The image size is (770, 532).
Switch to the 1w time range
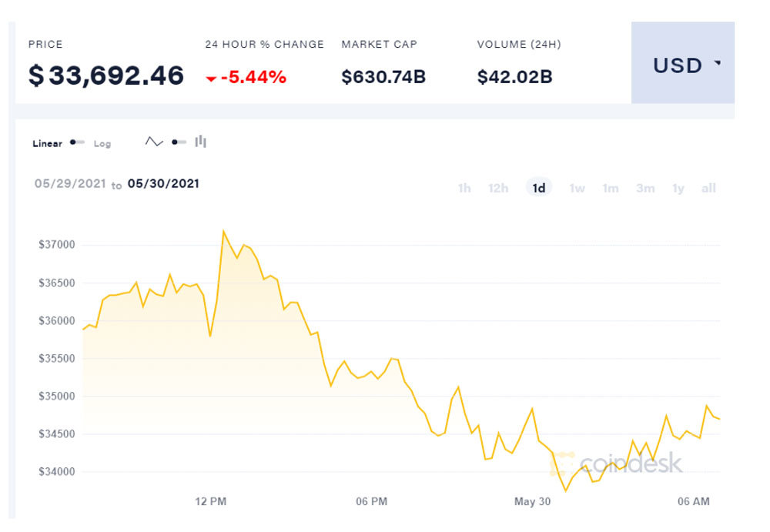(577, 188)
